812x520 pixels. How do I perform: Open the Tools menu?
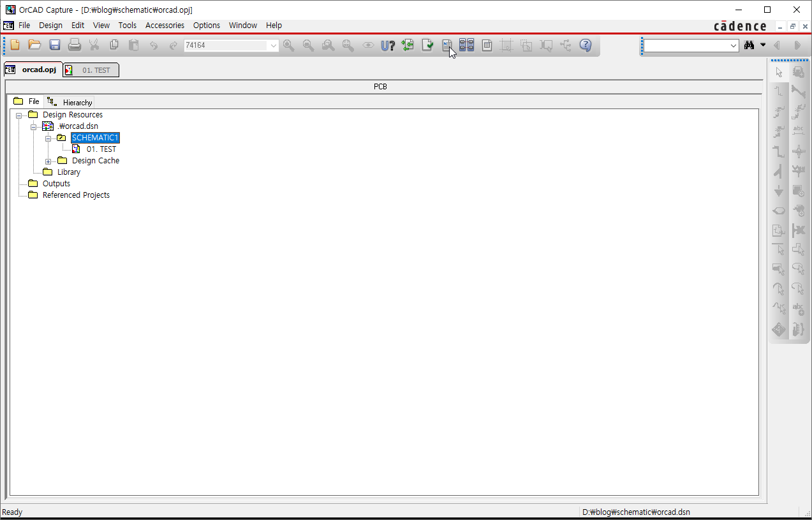pos(127,25)
